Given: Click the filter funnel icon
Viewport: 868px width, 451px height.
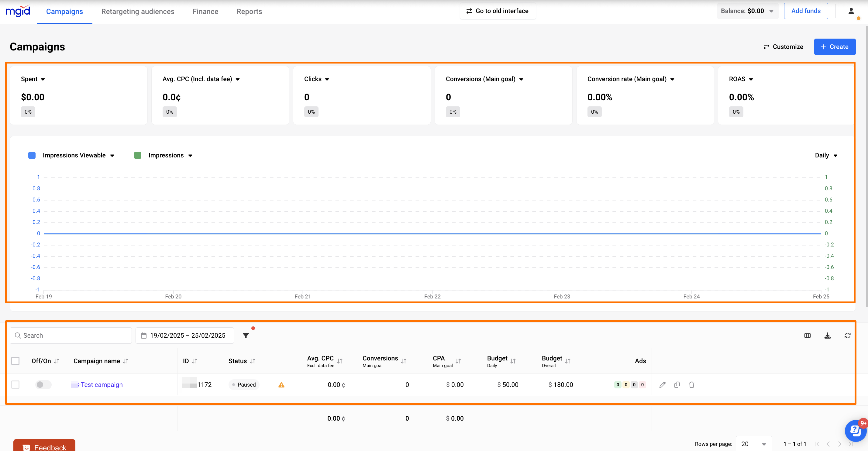Looking at the screenshot, I should (x=246, y=336).
